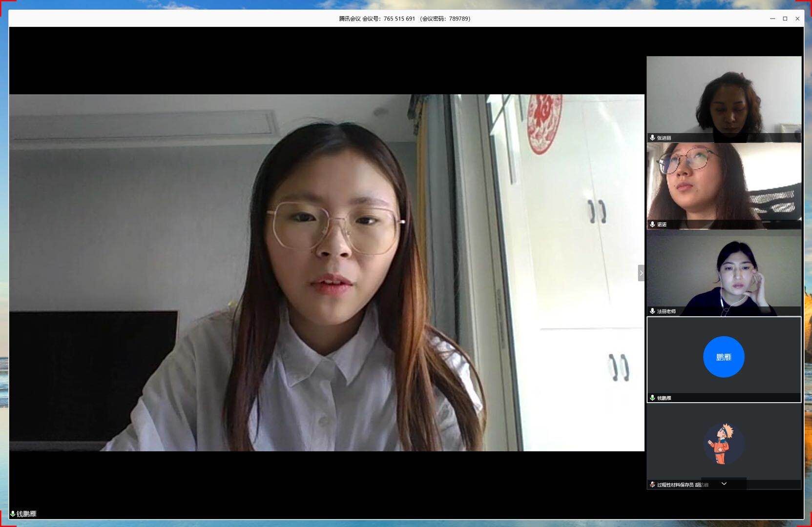
Task: Click the muted microphone icon beside 过程性材料保存员
Action: 652,485
